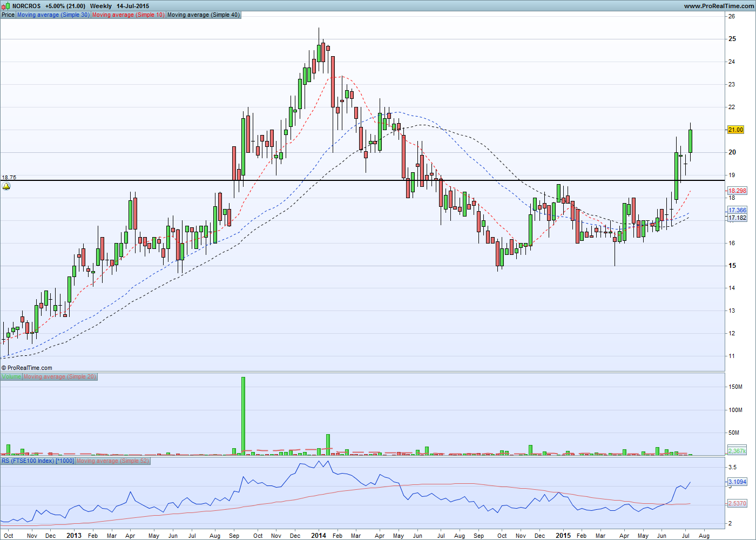Click the 17.182 moving average tag

(737, 218)
